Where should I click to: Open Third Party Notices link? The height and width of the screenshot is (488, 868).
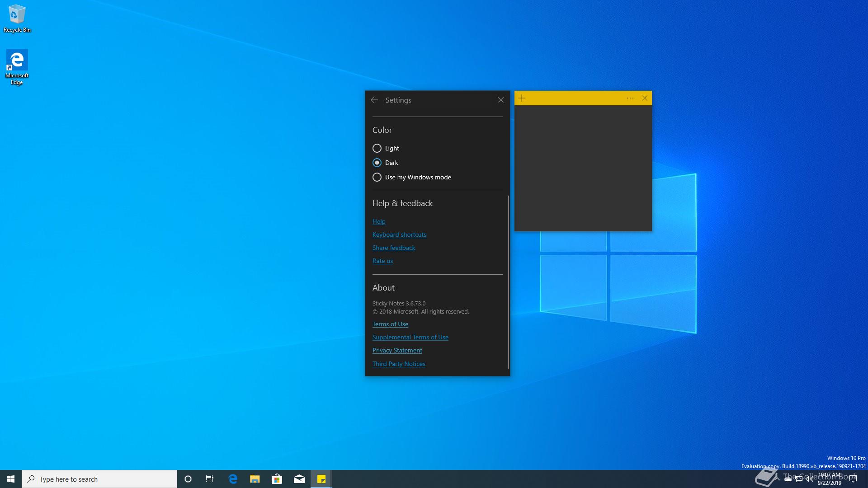click(x=399, y=364)
